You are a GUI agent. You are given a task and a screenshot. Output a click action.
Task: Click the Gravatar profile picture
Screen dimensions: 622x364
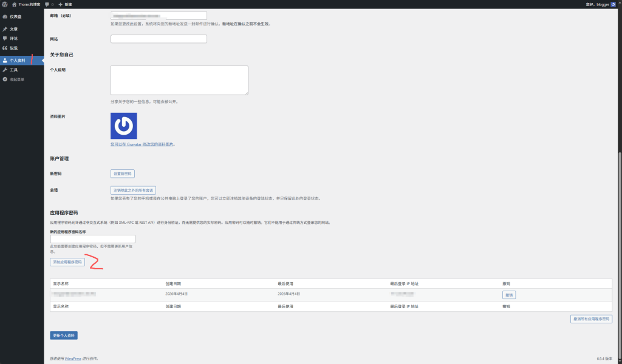[124, 126]
